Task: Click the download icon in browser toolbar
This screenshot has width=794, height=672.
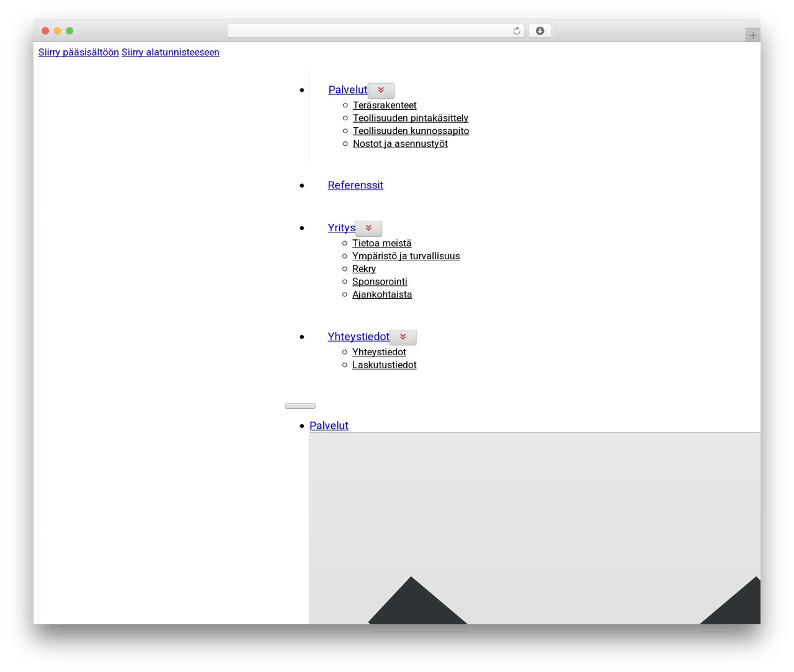Action: point(540,31)
